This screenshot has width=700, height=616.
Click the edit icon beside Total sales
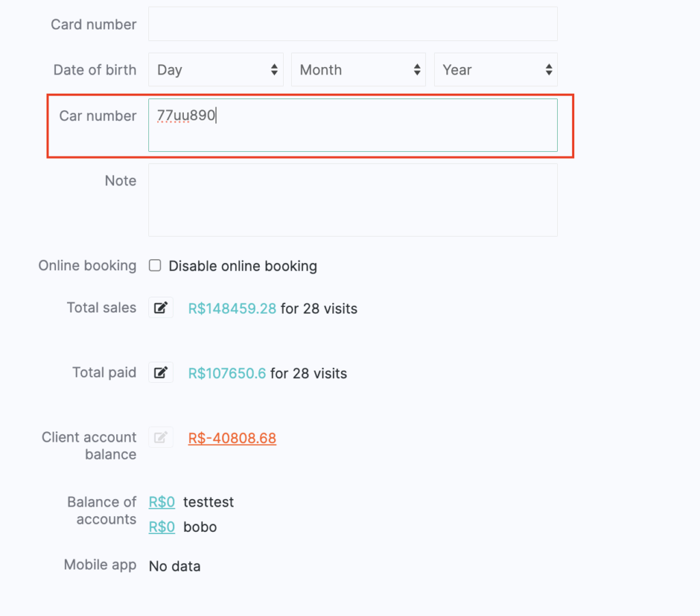click(161, 308)
